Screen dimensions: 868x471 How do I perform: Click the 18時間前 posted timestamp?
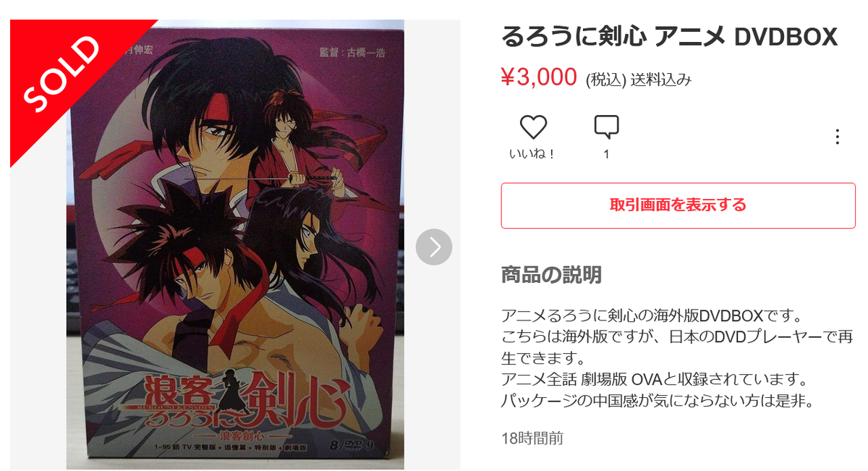tap(532, 438)
